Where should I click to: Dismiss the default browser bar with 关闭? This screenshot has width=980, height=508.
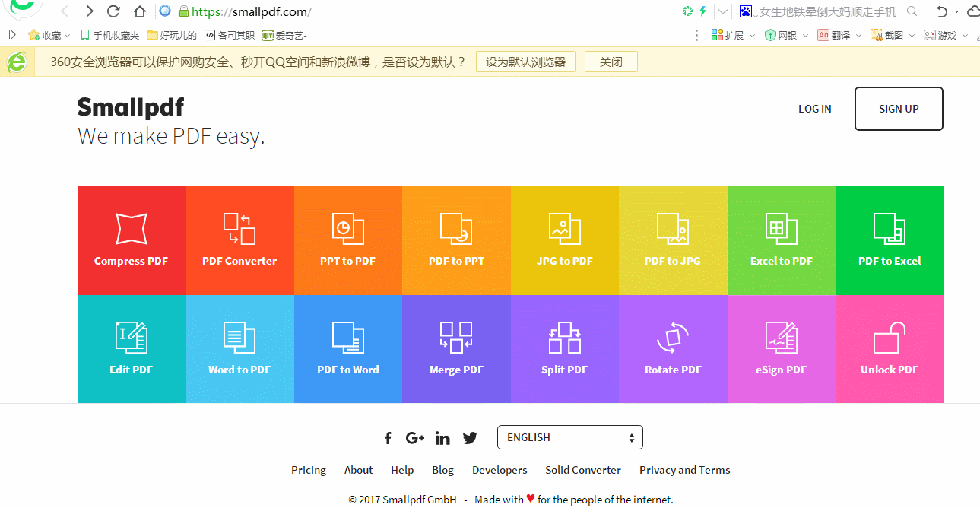[x=611, y=62]
